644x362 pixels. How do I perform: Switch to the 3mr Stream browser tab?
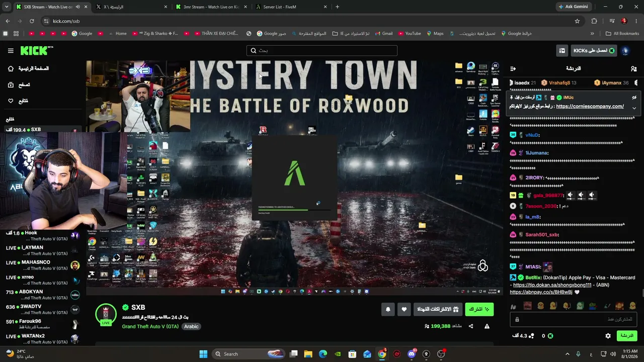point(210,7)
